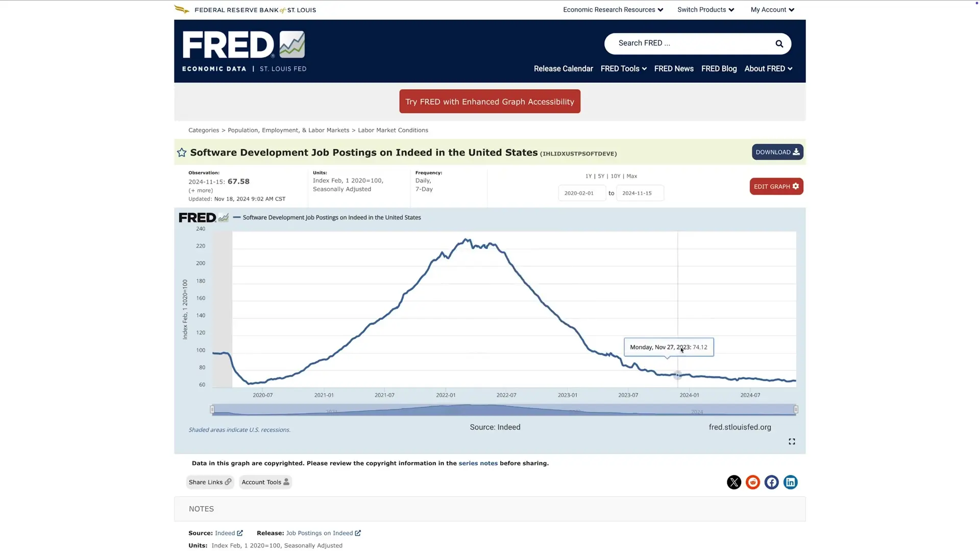Open the Release Calendar page
This screenshot has height=551, width=980.
pyautogui.click(x=563, y=69)
